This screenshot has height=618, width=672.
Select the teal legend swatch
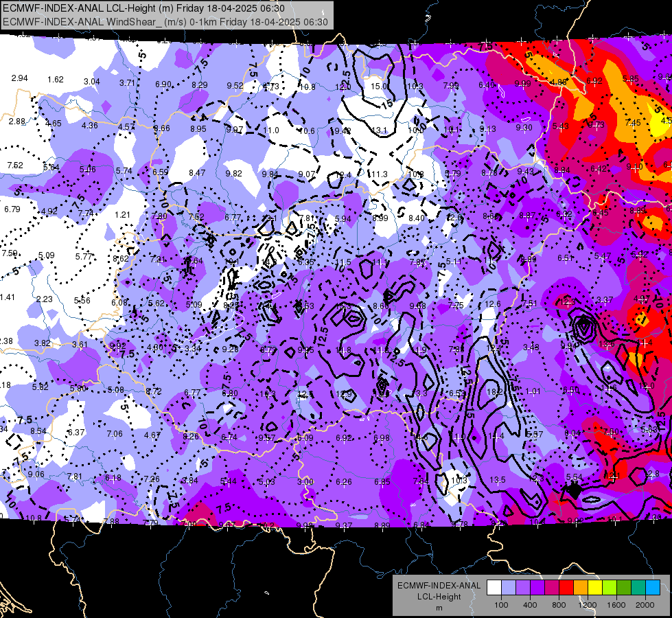point(638,588)
